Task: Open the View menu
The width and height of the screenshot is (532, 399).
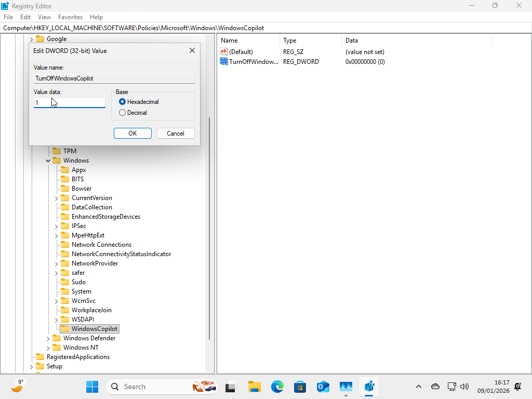Action: [44, 17]
